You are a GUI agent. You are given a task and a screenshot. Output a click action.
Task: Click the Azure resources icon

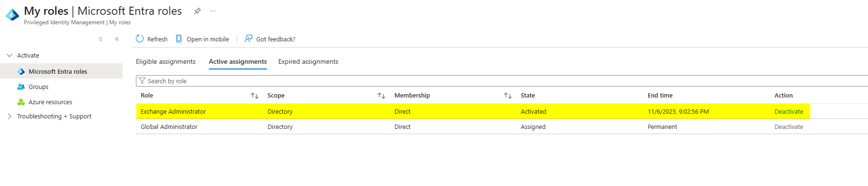[x=21, y=102]
